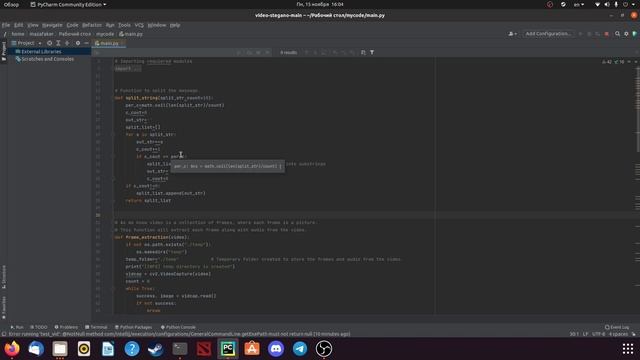Toggle the Favorites side tab

4,308
